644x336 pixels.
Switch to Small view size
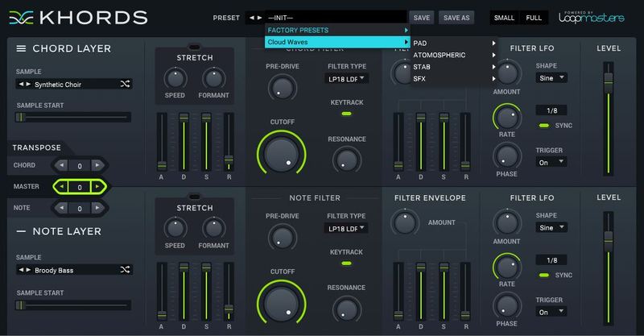[504, 18]
